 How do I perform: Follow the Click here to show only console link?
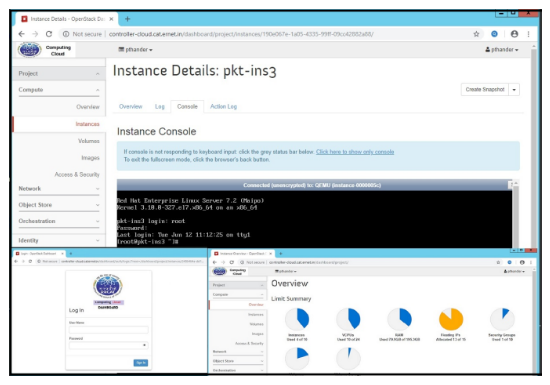(355, 152)
